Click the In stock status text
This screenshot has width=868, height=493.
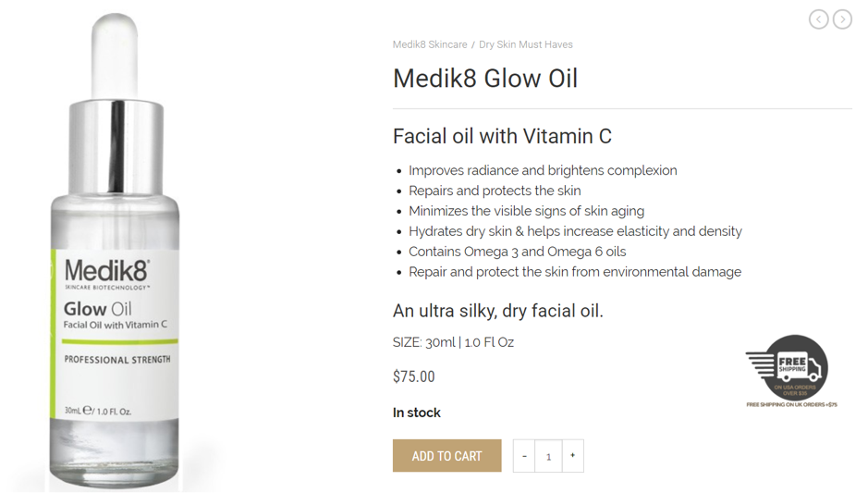(417, 413)
